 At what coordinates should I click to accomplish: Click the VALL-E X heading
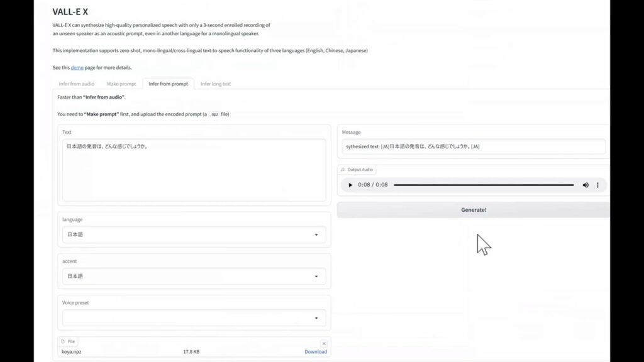(x=70, y=11)
